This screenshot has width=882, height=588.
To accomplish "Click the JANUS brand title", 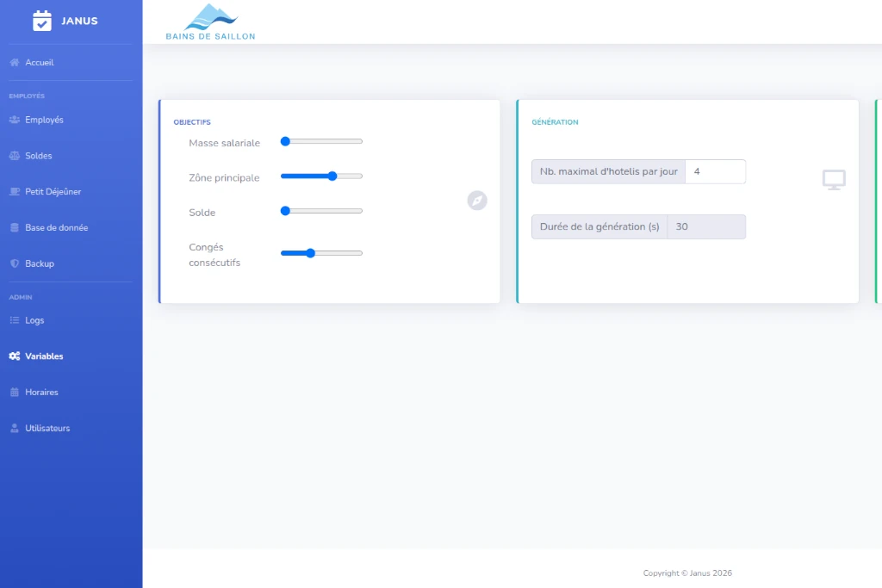I will click(79, 21).
